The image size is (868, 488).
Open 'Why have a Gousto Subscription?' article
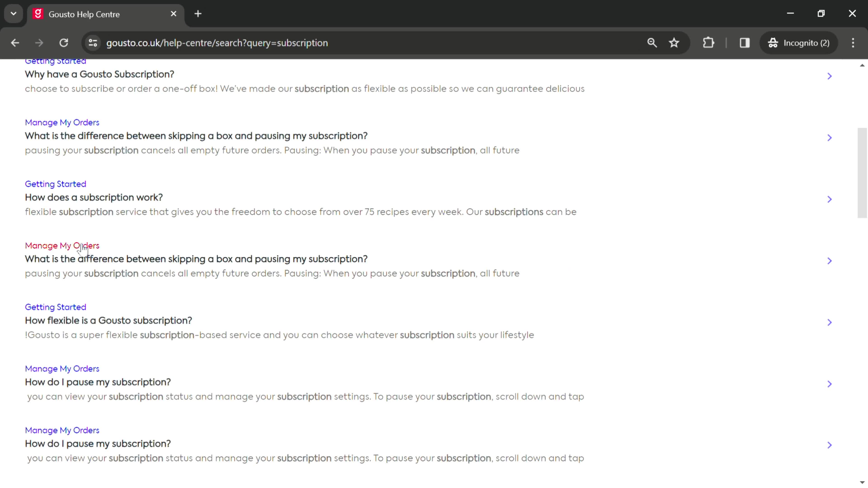click(x=99, y=74)
